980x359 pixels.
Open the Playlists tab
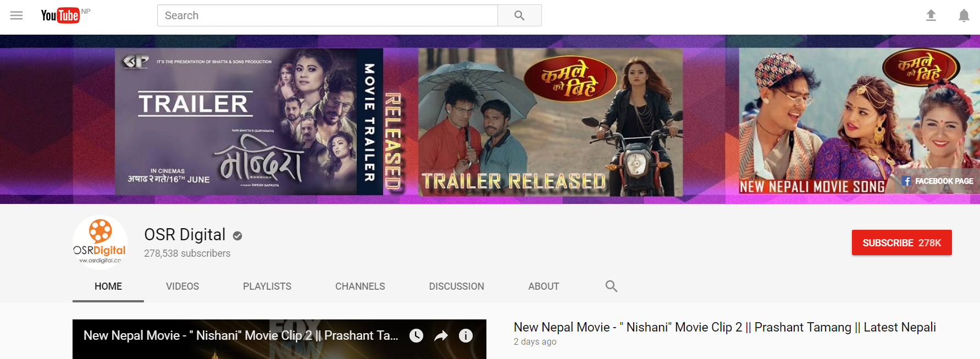click(267, 286)
